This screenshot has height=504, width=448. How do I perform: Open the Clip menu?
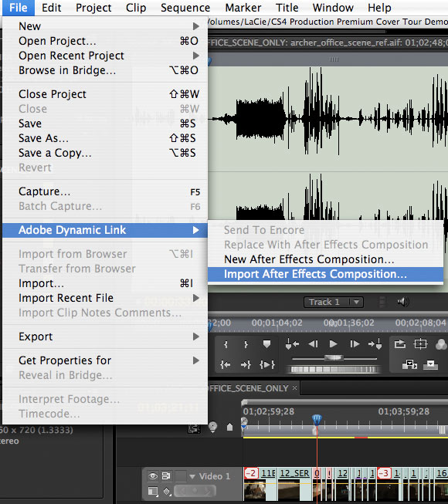136,8
